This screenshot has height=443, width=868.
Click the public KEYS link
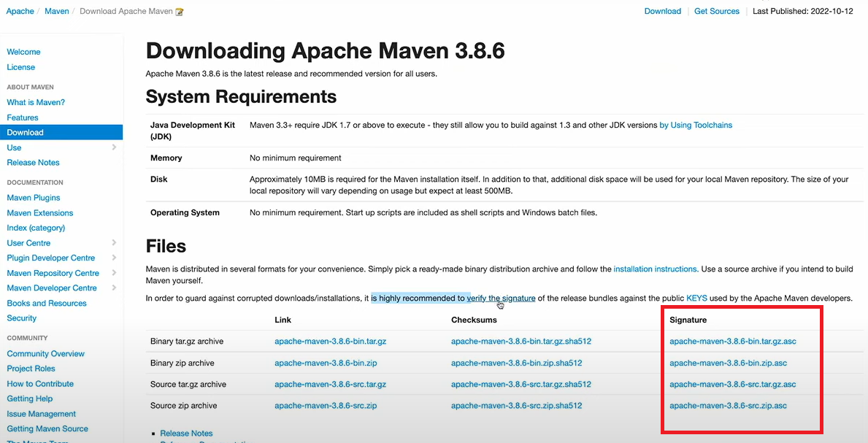[696, 298]
